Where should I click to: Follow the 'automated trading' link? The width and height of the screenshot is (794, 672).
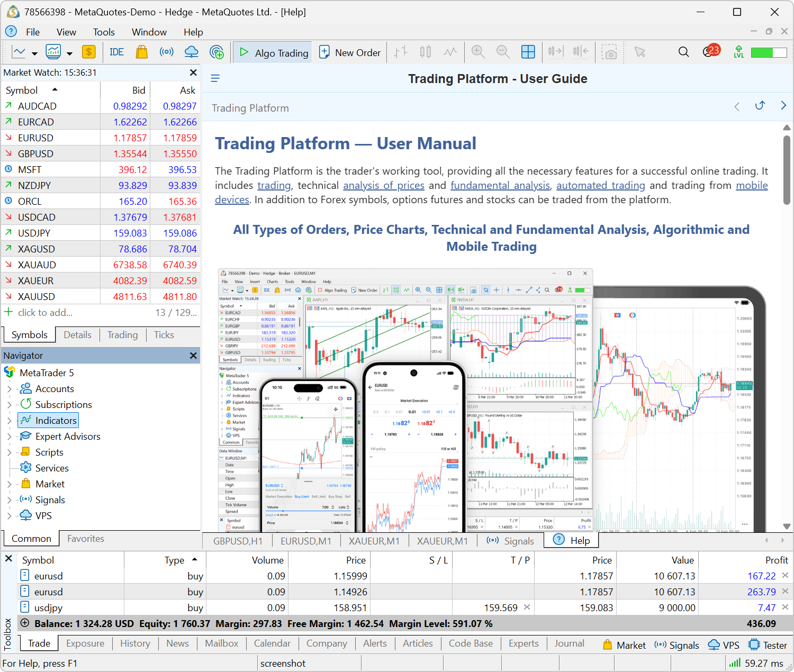pyautogui.click(x=600, y=186)
